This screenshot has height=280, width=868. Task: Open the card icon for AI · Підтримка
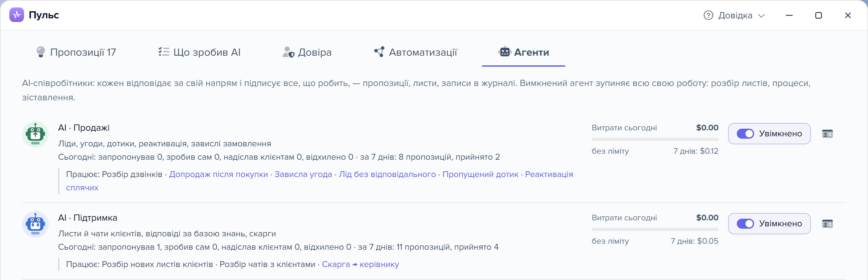pyautogui.click(x=827, y=224)
